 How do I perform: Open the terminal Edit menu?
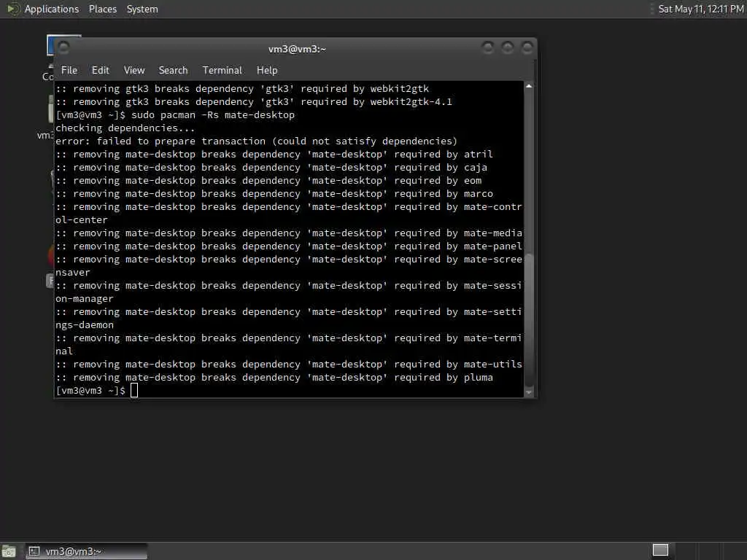pos(101,70)
